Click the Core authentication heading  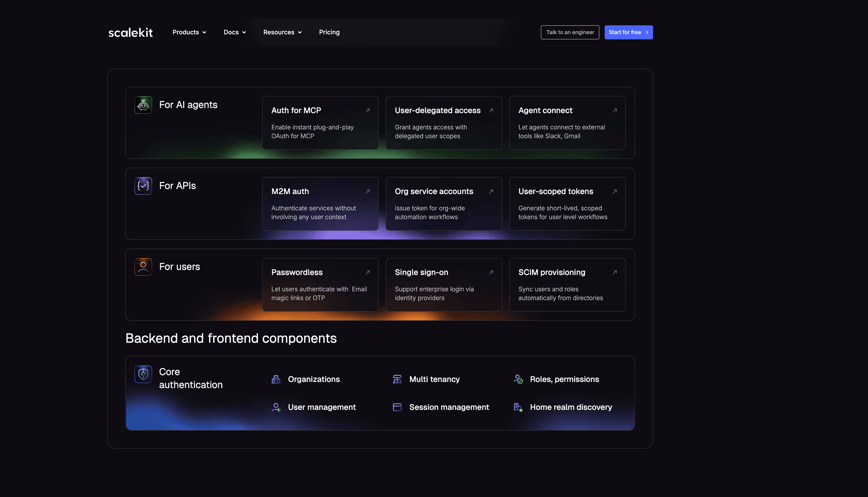tap(191, 378)
